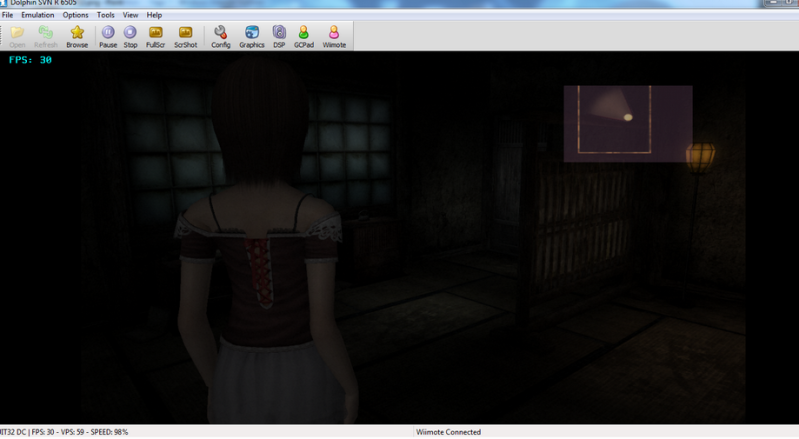The height and width of the screenshot is (439, 799).
Task: Open the Options menu
Action: [75, 15]
